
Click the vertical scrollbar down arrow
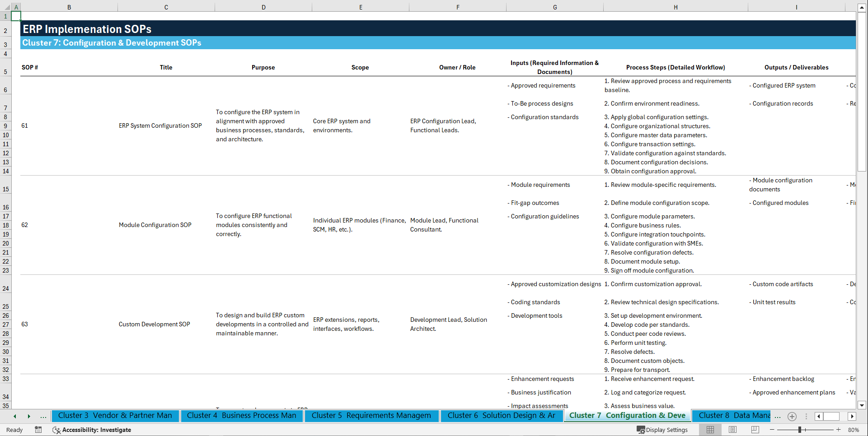coord(862,405)
